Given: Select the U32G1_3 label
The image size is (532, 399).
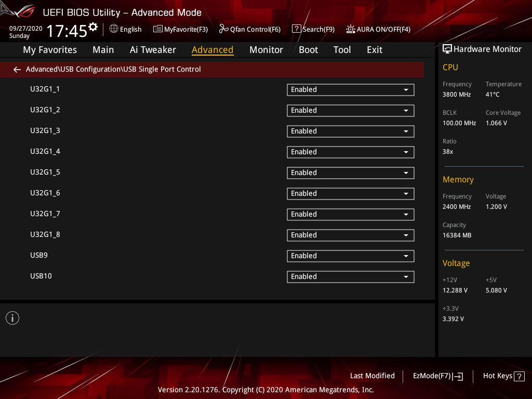Looking at the screenshot, I should coord(45,130).
